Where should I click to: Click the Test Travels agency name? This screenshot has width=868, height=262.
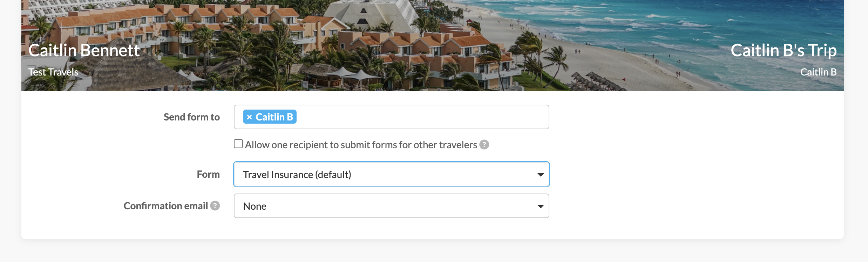53,72
